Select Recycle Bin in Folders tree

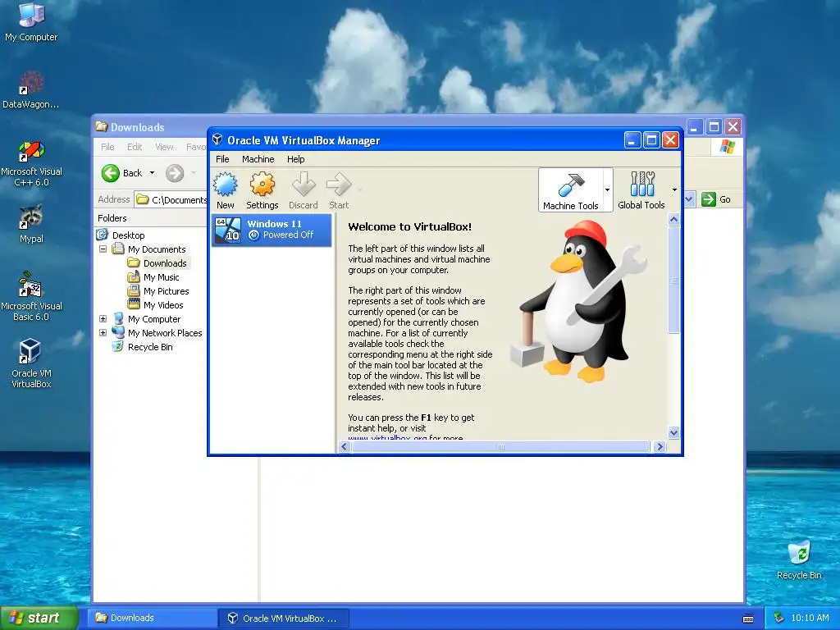(x=150, y=347)
